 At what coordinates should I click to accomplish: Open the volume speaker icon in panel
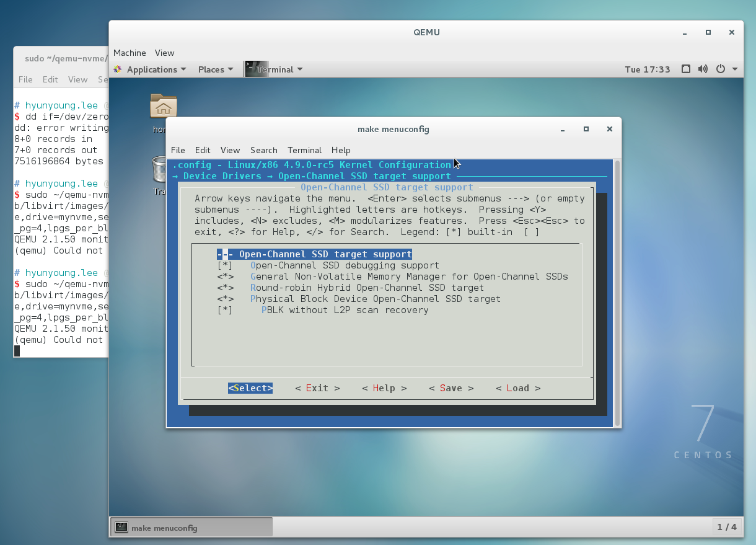point(703,69)
